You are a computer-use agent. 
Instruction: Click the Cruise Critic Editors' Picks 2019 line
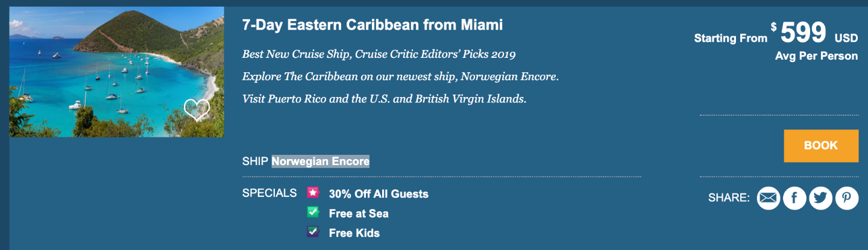pos(379,54)
